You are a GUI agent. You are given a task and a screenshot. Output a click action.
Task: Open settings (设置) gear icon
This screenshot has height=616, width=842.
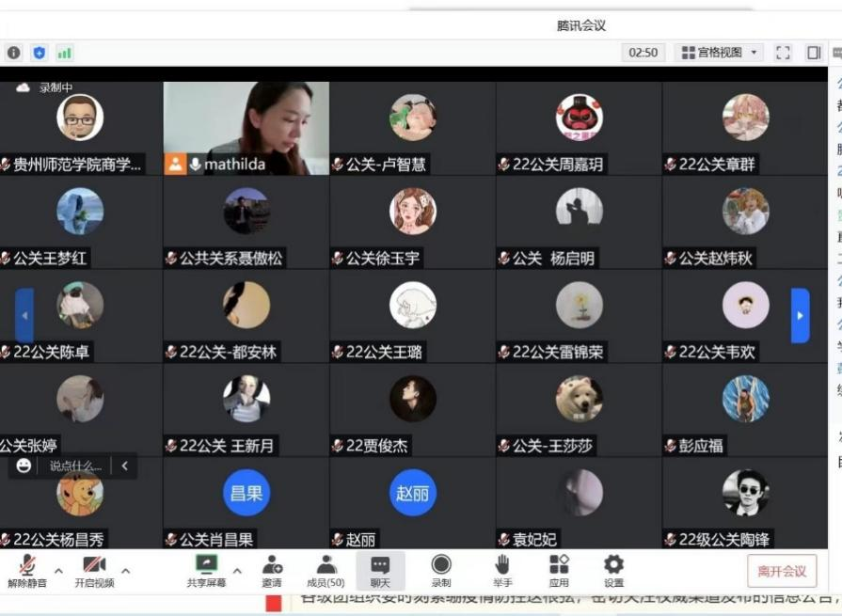[613, 570]
